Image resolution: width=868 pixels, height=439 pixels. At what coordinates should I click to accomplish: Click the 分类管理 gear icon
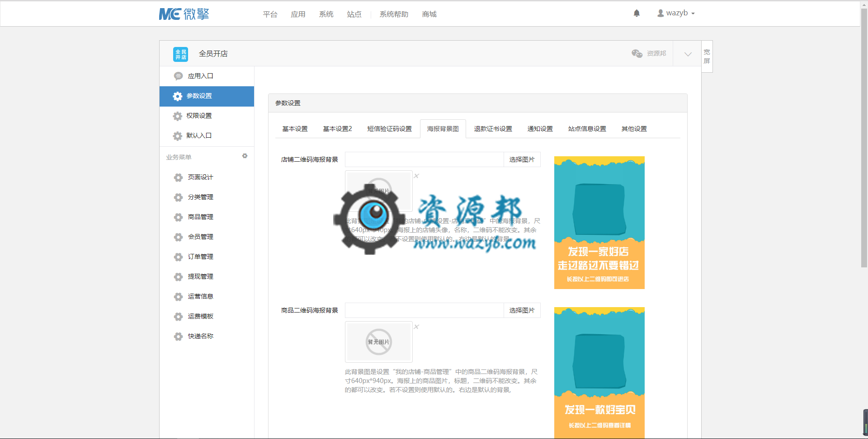click(x=178, y=197)
